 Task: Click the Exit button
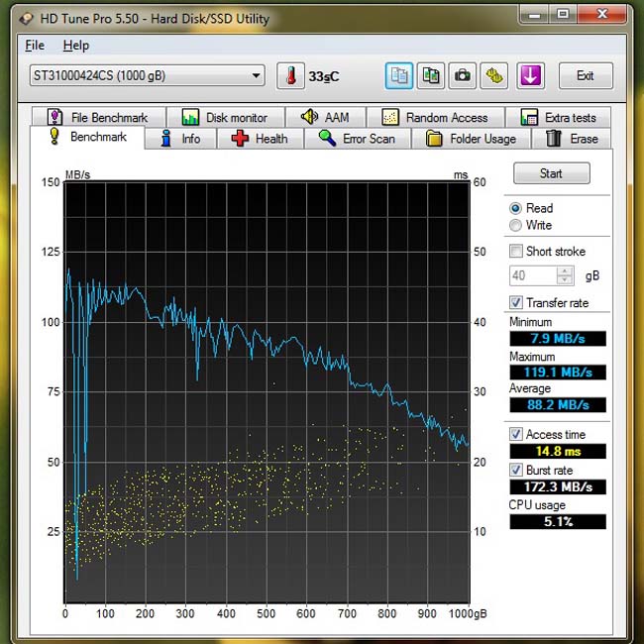586,75
